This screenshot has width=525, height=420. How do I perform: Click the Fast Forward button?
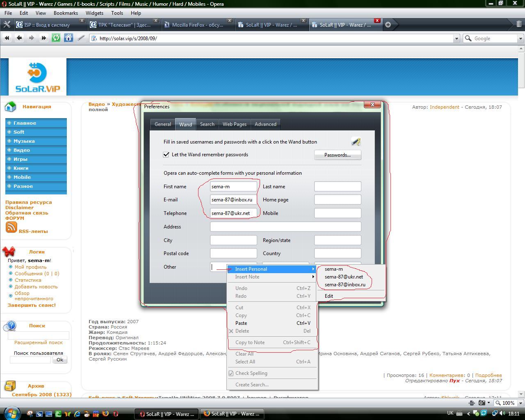43,38
